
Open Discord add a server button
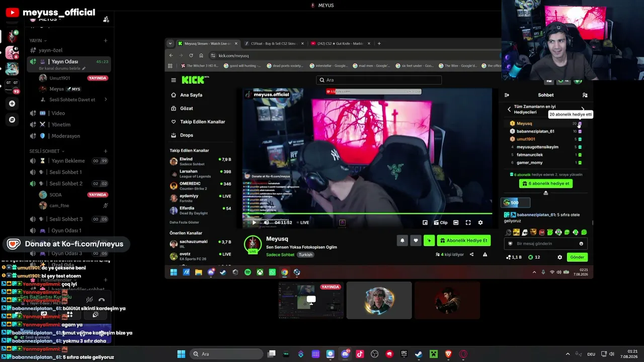12,104
